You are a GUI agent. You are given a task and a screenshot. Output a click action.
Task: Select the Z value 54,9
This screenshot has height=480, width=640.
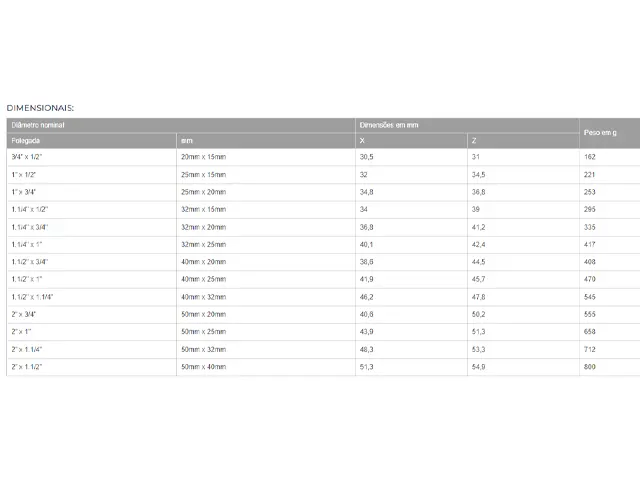click(x=478, y=367)
